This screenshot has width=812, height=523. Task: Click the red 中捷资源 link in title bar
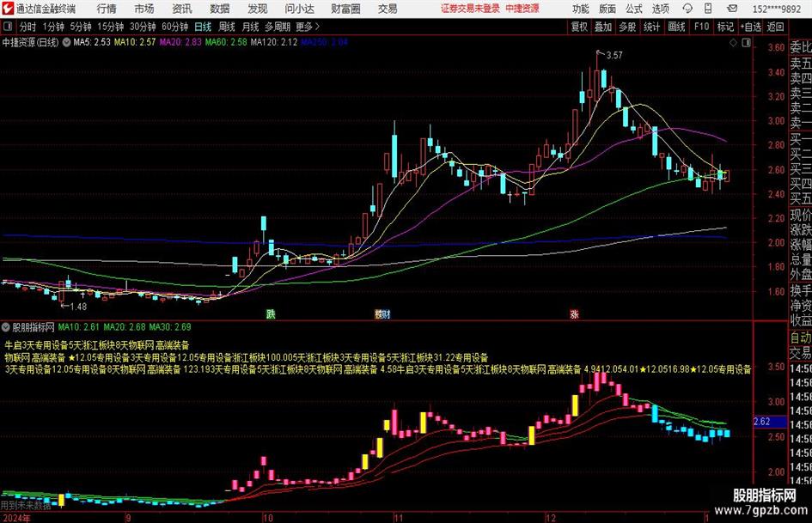click(522, 9)
